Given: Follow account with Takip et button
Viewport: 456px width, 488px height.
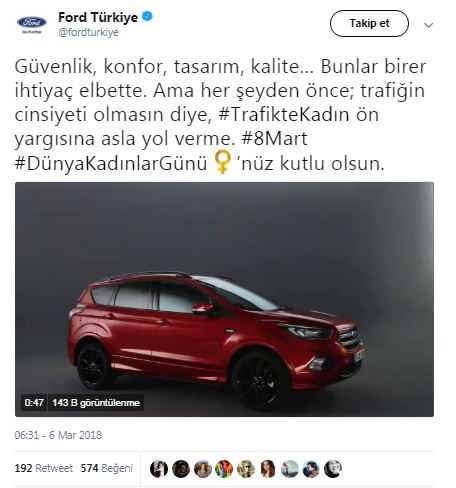Looking at the screenshot, I should tap(369, 23).
